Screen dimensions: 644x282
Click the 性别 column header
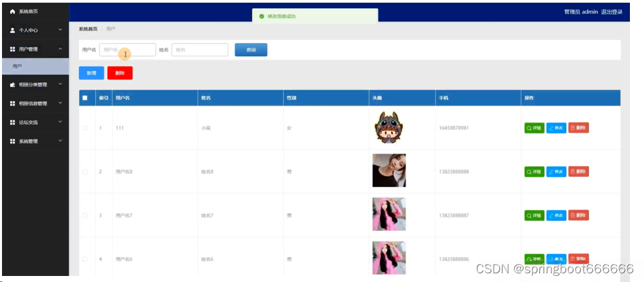[292, 98]
